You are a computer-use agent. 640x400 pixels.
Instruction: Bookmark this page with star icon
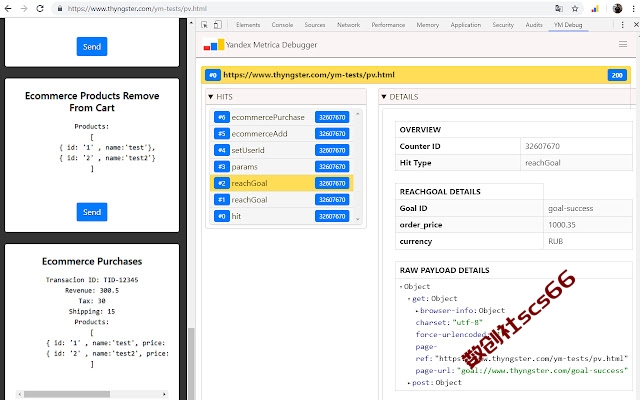[575, 8]
